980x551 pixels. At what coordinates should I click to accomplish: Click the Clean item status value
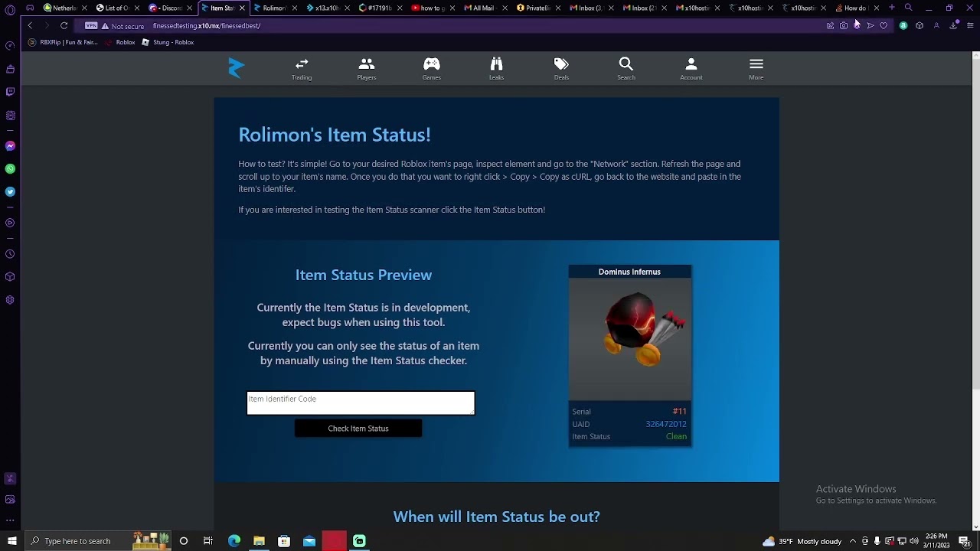pyautogui.click(x=676, y=437)
